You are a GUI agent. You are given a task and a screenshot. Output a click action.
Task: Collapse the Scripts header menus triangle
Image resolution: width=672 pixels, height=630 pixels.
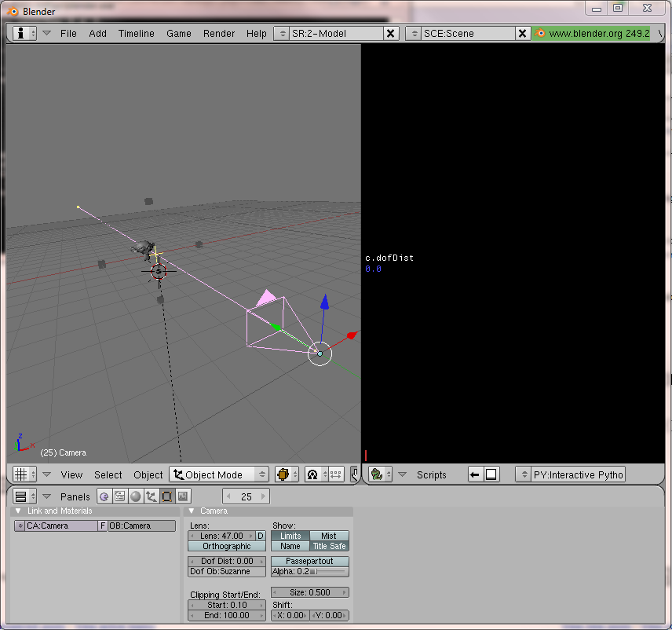coord(402,474)
